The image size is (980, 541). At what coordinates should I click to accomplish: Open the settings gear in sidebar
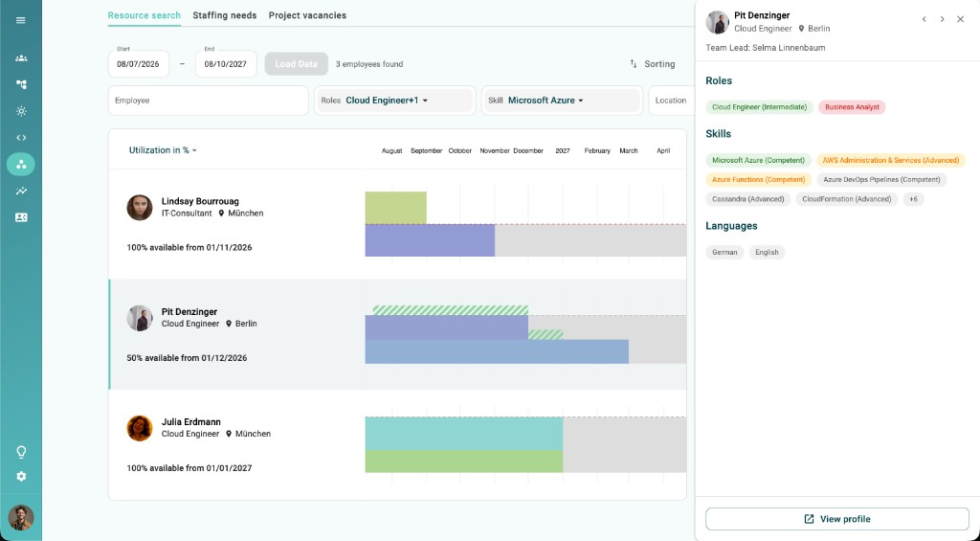click(21, 477)
